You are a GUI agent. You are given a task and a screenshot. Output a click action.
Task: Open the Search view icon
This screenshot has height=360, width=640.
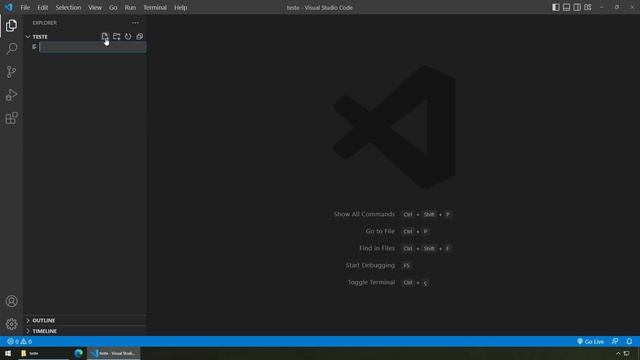[11, 49]
